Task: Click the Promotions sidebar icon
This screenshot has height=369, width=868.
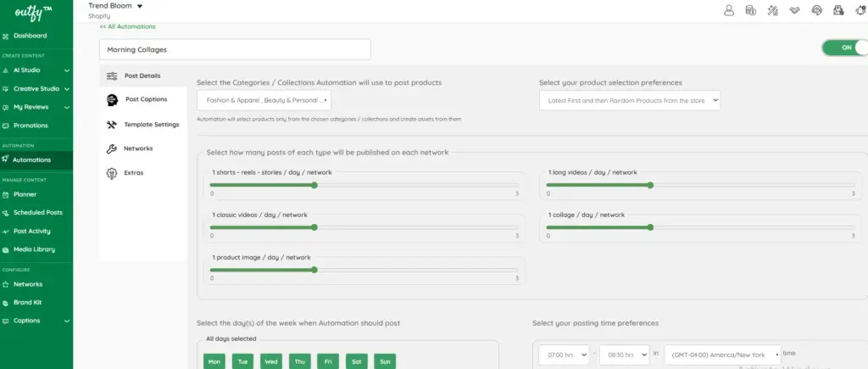Action: point(6,126)
